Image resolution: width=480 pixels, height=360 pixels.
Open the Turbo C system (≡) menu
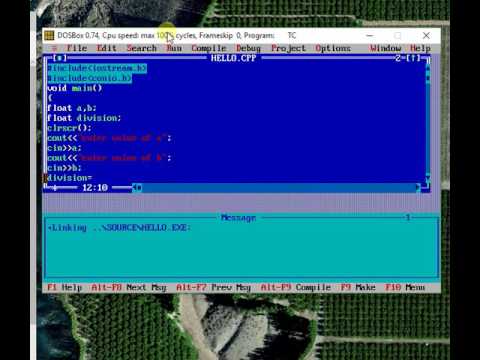pyautogui.click(x=55, y=48)
